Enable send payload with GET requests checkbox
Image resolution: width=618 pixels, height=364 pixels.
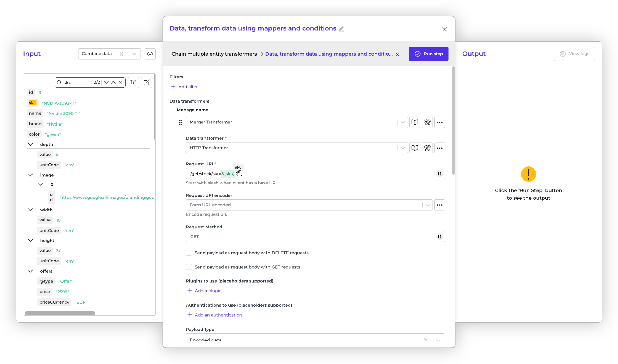[189, 267]
